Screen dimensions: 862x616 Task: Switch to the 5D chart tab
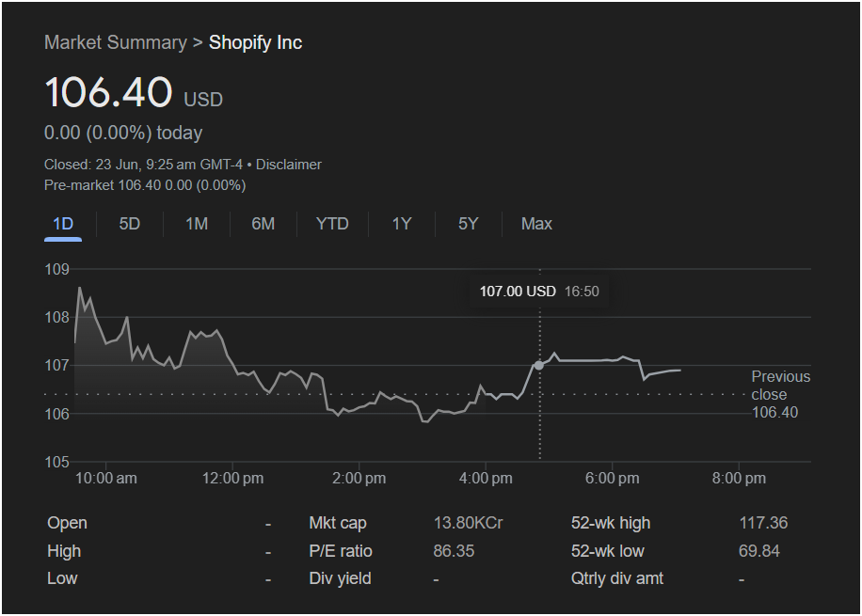tap(130, 224)
